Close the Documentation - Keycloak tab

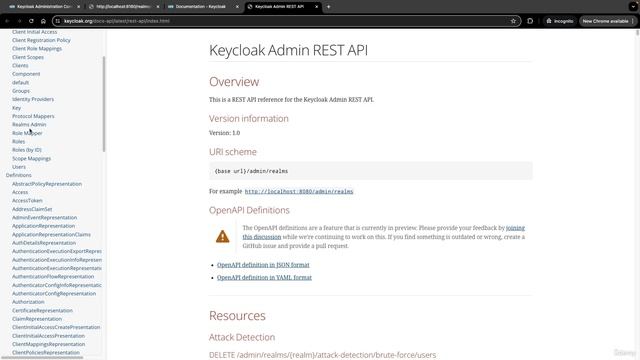(x=237, y=7)
